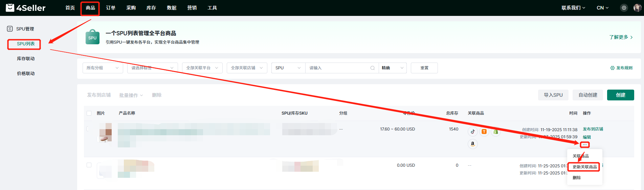Image resolution: width=644 pixels, height=190 pixels.
Task: Click the search magnifier icon
Action: (x=372, y=68)
